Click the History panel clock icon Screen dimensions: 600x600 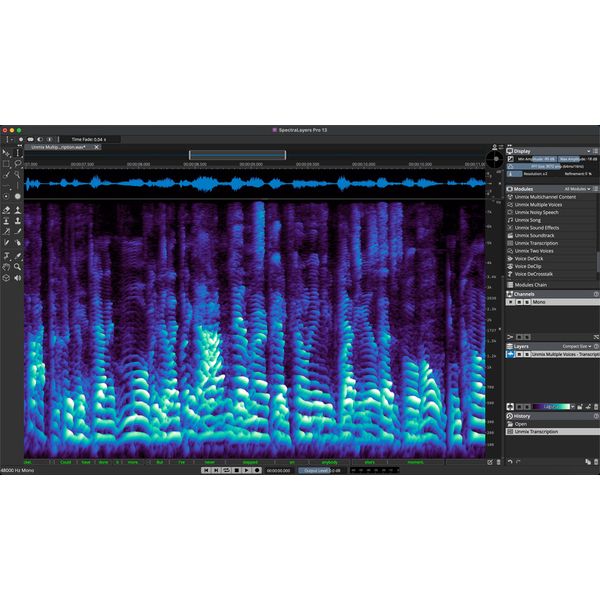(510, 416)
